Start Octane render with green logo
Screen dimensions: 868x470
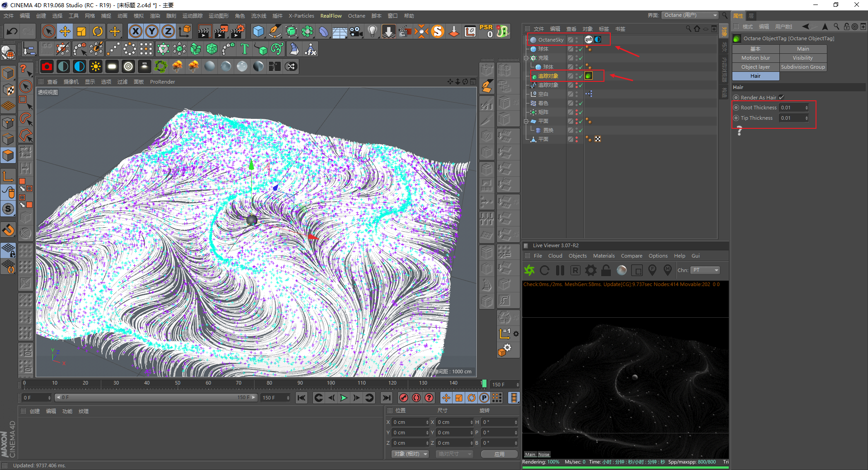coord(529,270)
